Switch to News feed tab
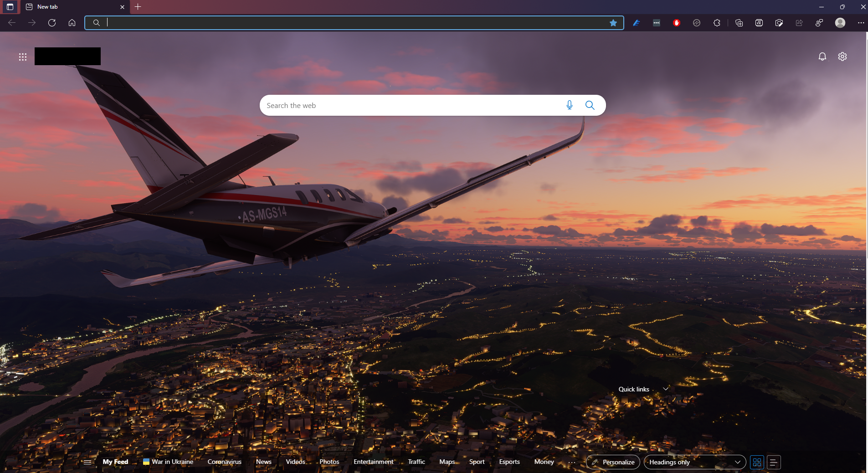 pyautogui.click(x=264, y=462)
